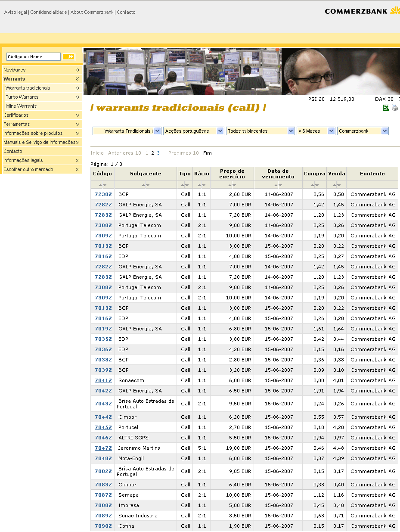Sort Preço de exercício ascending arrow
This screenshot has width=400, height=532.
[x=230, y=185]
